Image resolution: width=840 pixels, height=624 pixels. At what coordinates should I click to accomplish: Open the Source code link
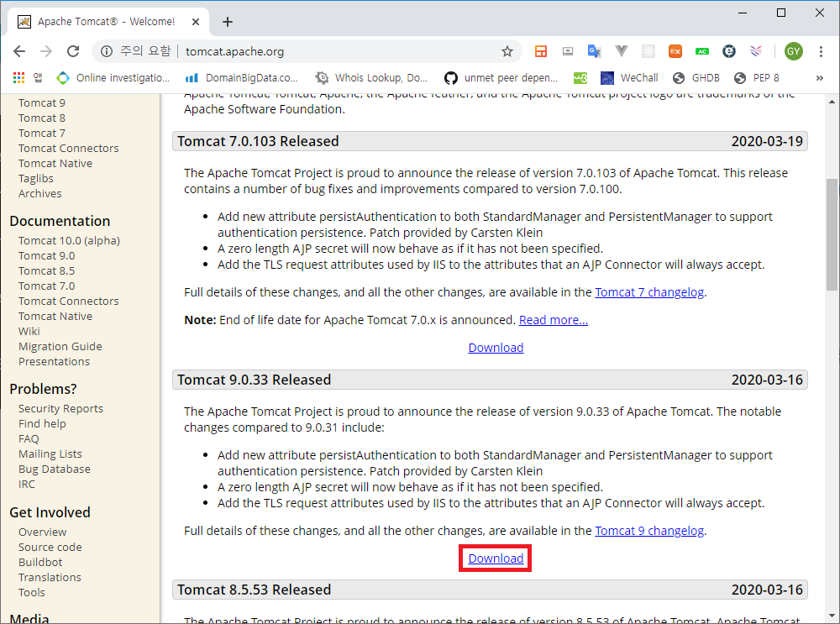click(50, 547)
